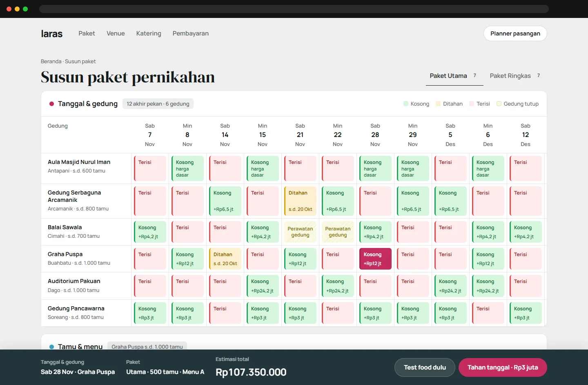Choose Gedung Pancawarna Kosong slot Sab 7 Nov
Image resolution: width=588 pixels, height=385 pixels.
coord(150,313)
